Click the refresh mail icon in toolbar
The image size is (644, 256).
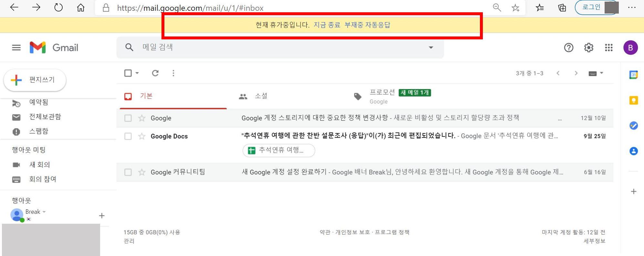click(x=155, y=73)
